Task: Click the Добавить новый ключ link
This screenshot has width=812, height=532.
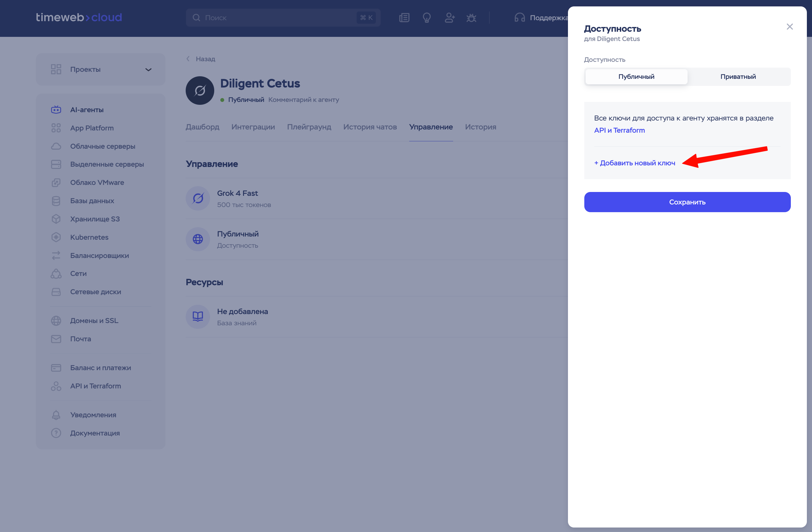Action: (x=635, y=163)
